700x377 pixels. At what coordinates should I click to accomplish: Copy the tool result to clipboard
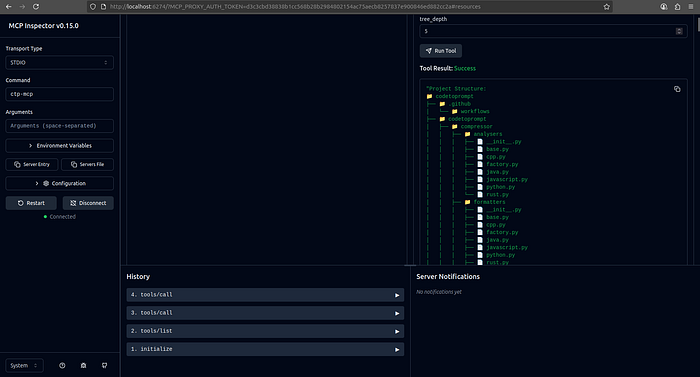[x=677, y=89]
